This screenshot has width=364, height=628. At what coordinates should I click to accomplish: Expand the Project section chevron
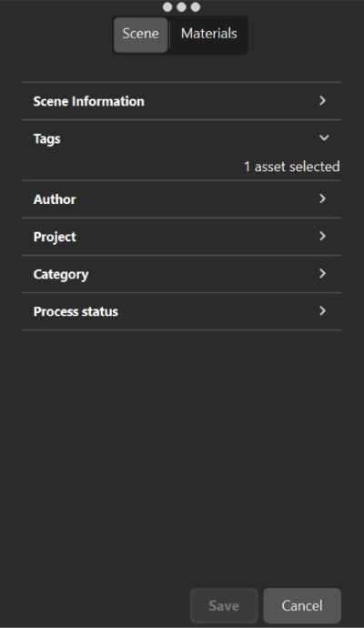[323, 236]
